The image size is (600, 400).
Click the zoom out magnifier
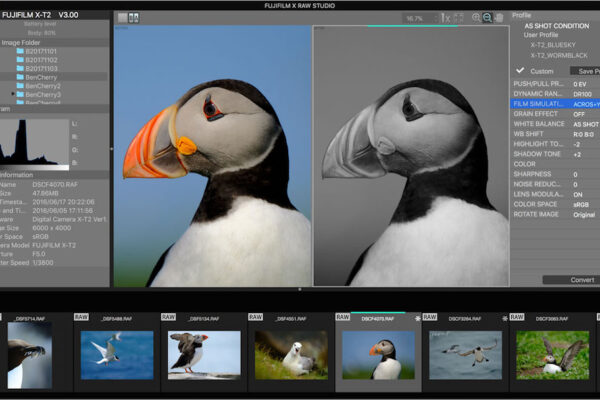[488, 18]
